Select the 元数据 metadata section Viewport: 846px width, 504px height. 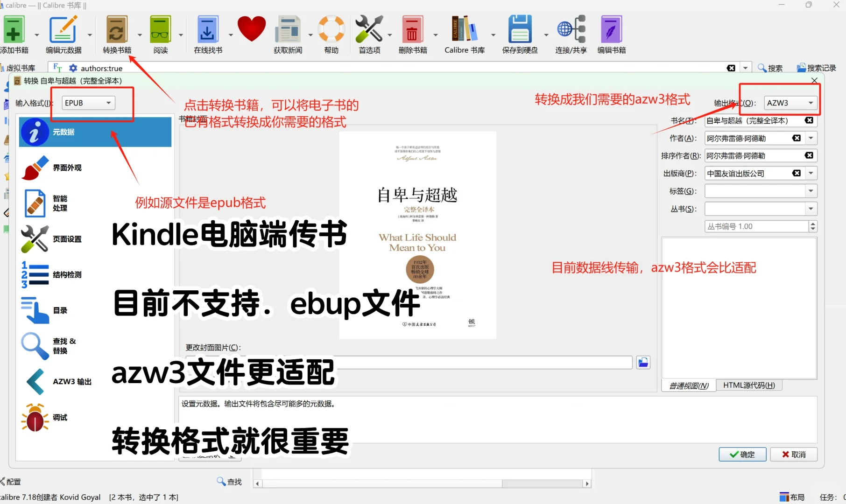[x=95, y=132]
